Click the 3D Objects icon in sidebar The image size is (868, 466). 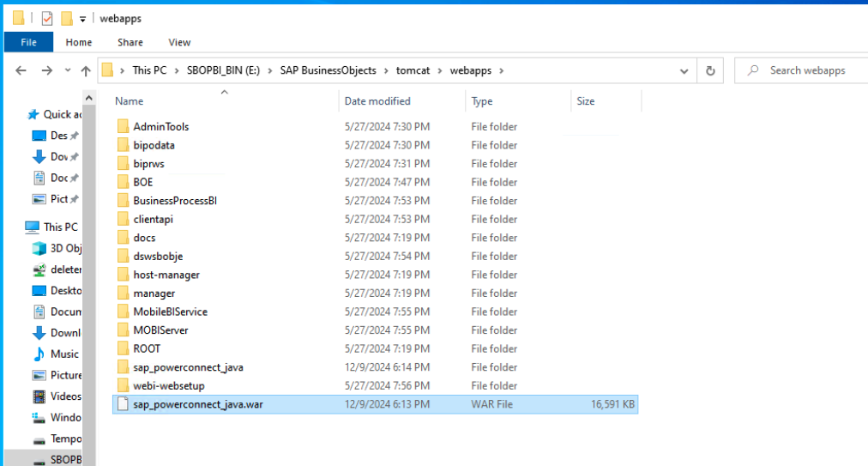[x=39, y=249]
